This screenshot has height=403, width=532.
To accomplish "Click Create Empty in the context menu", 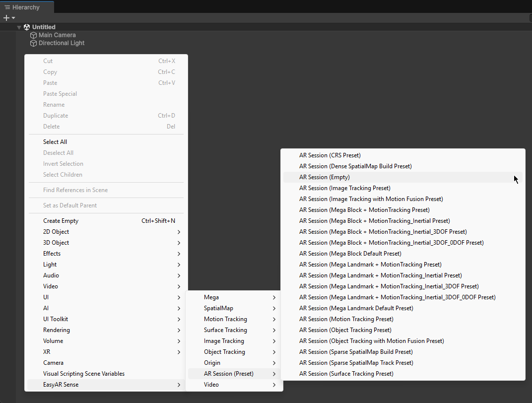I will 61,221.
